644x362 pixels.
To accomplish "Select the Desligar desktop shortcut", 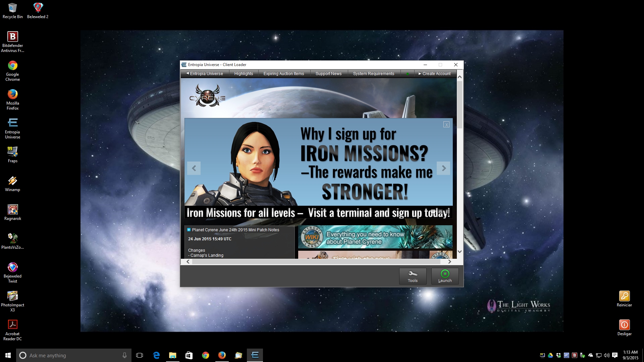I will pyautogui.click(x=624, y=328).
